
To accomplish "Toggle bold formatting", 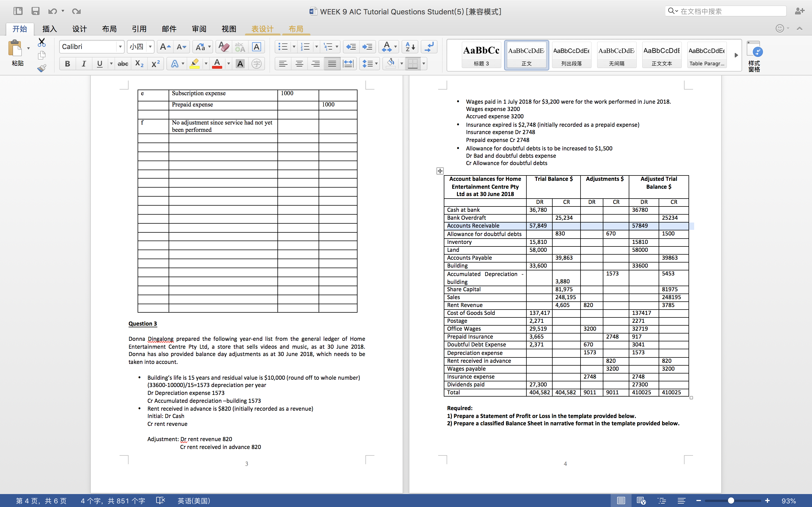I will tap(67, 63).
